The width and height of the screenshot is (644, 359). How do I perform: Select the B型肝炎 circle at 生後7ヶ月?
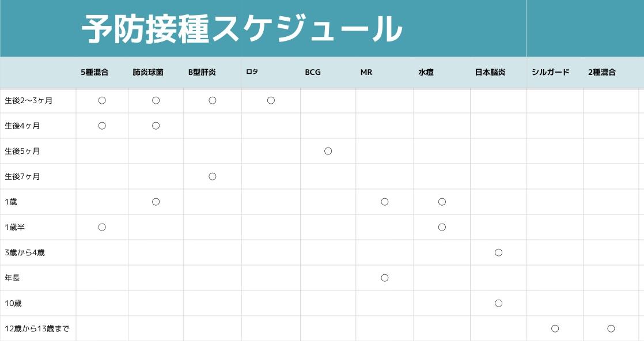[x=212, y=177]
